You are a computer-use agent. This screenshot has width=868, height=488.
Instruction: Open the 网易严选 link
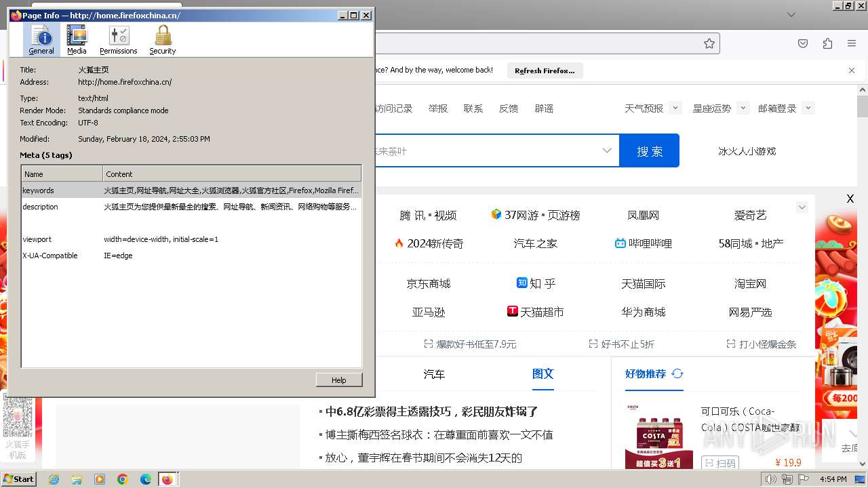(750, 312)
